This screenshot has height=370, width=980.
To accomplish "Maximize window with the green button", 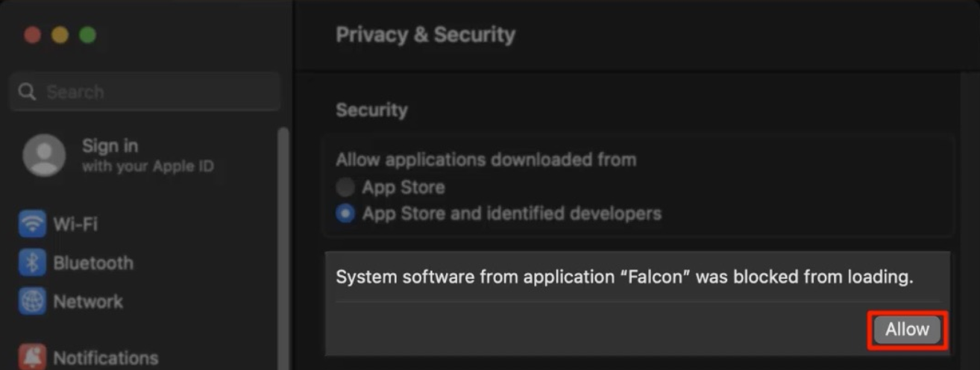I will [x=87, y=35].
